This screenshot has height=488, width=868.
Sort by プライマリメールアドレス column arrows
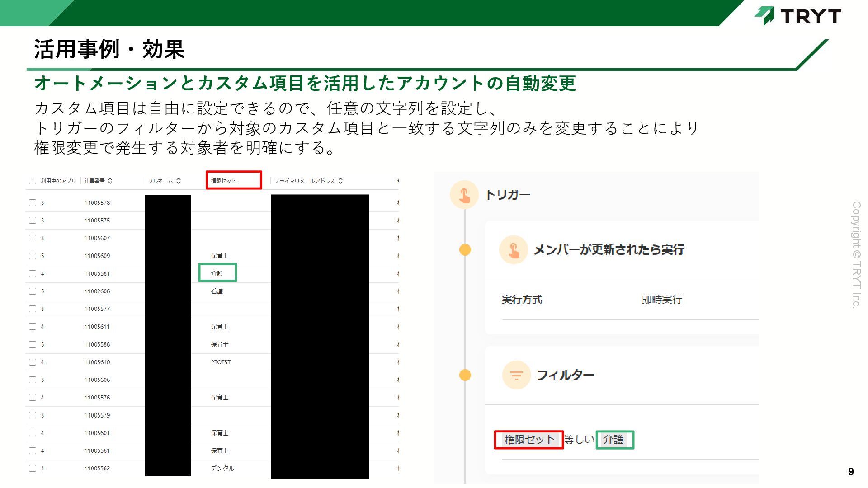click(340, 181)
